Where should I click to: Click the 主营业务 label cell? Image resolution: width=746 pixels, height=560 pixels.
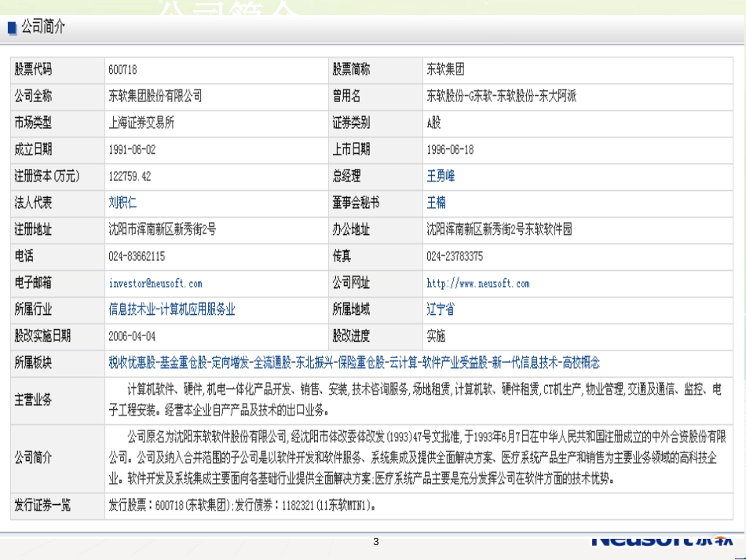[x=57, y=400]
